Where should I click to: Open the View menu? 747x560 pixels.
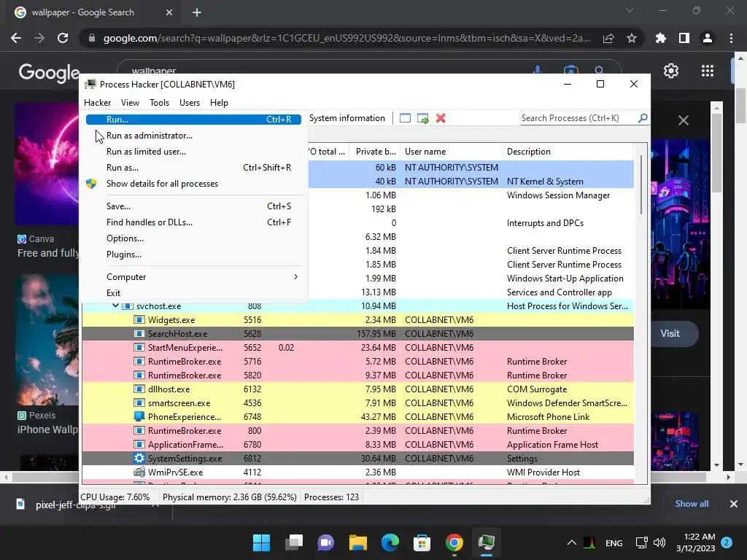tap(130, 103)
